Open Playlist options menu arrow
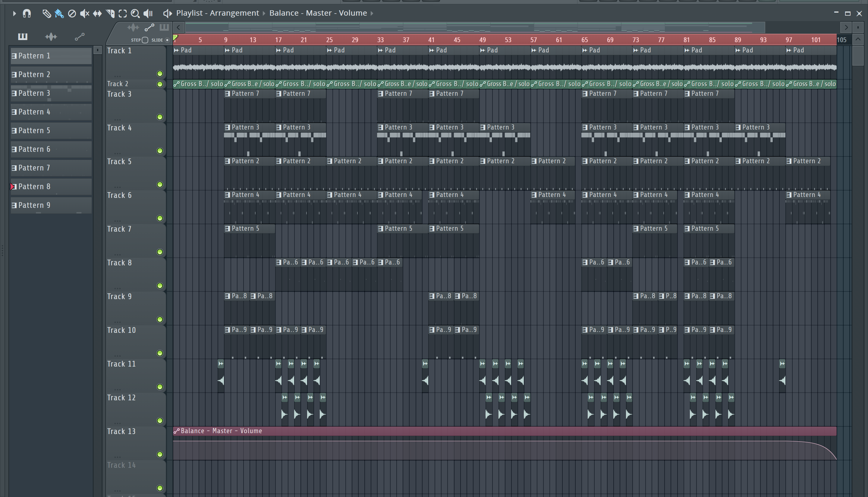The height and width of the screenshot is (497, 868). (x=14, y=13)
